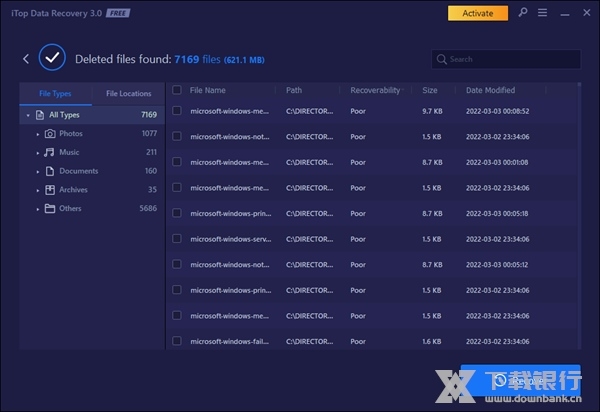Tick the checkbox for the 9.7 KB file
Screen dimensions: 600x412
(177, 111)
